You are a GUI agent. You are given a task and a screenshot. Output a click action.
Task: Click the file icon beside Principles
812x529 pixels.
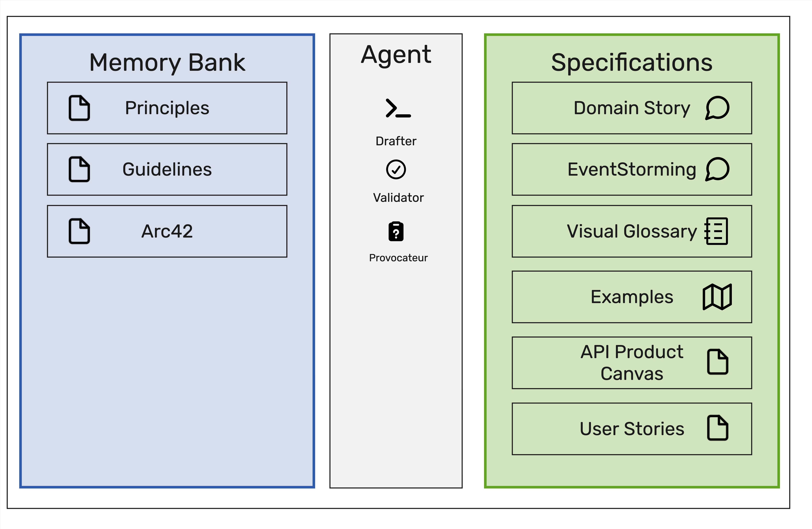(79, 108)
